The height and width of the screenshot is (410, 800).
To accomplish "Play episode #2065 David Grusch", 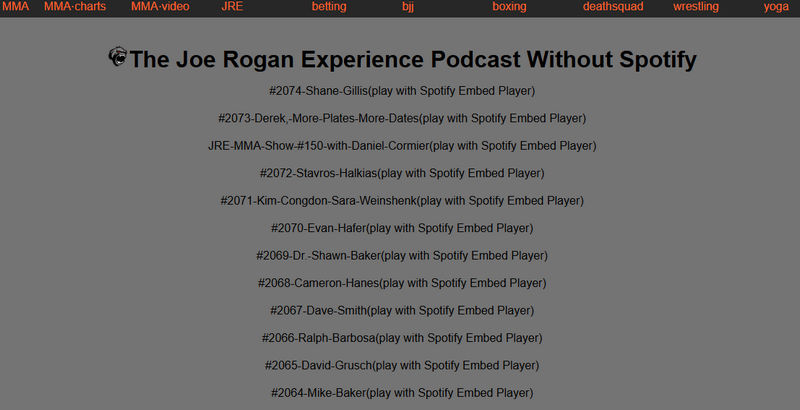I will 402,366.
